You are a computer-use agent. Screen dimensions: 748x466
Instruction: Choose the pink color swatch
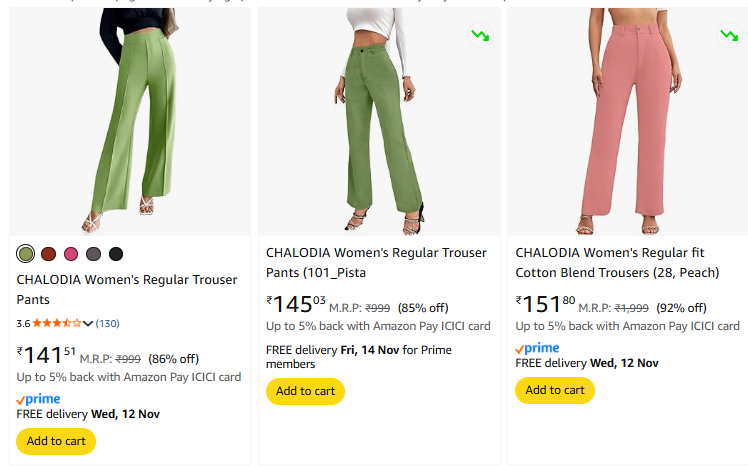(71, 254)
